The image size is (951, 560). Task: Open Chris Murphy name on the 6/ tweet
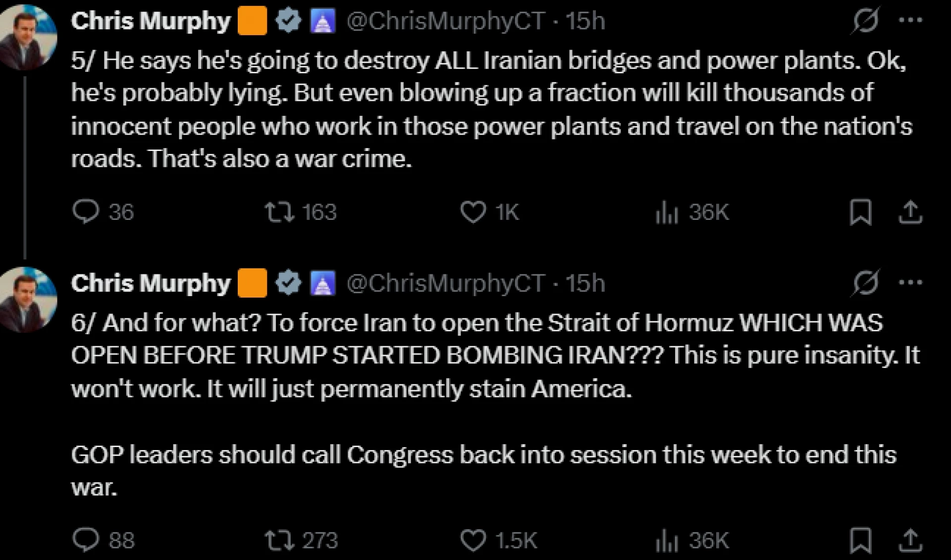pos(151,284)
